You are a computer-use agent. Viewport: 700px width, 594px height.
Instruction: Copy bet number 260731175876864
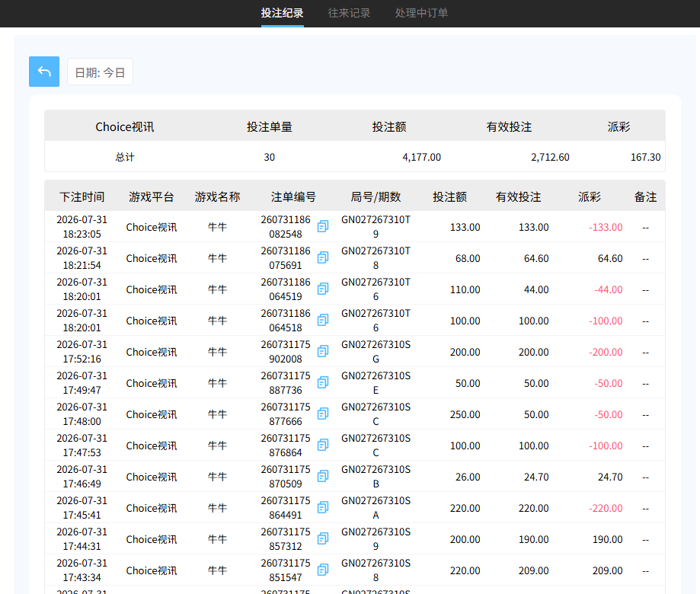pyautogui.click(x=323, y=445)
